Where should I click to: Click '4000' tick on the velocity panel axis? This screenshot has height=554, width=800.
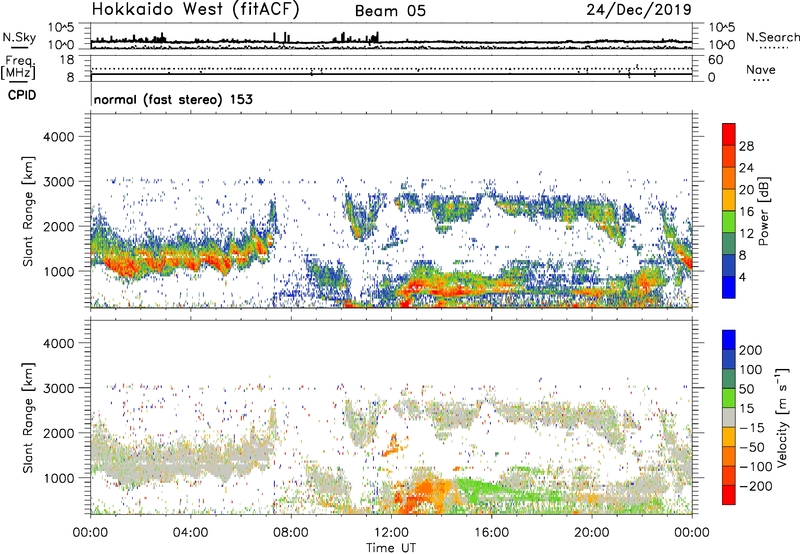pyautogui.click(x=59, y=343)
